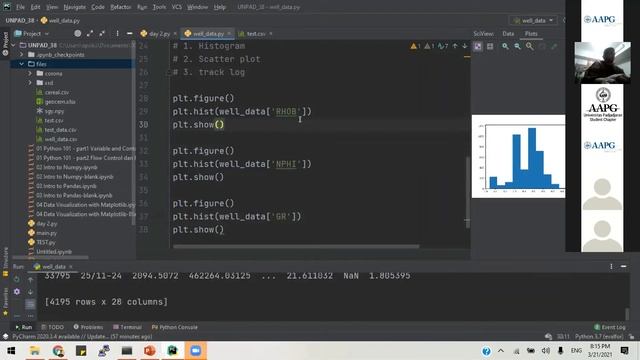The height and width of the screenshot is (360, 640).
Task: Go to the previous highlighted error arrow
Action: (x=455, y=46)
